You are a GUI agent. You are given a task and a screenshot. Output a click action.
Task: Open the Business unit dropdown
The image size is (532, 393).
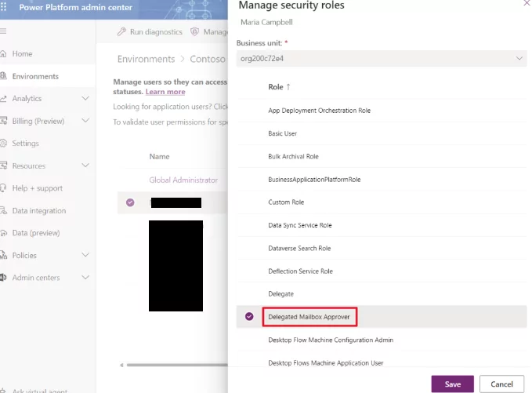click(x=382, y=58)
